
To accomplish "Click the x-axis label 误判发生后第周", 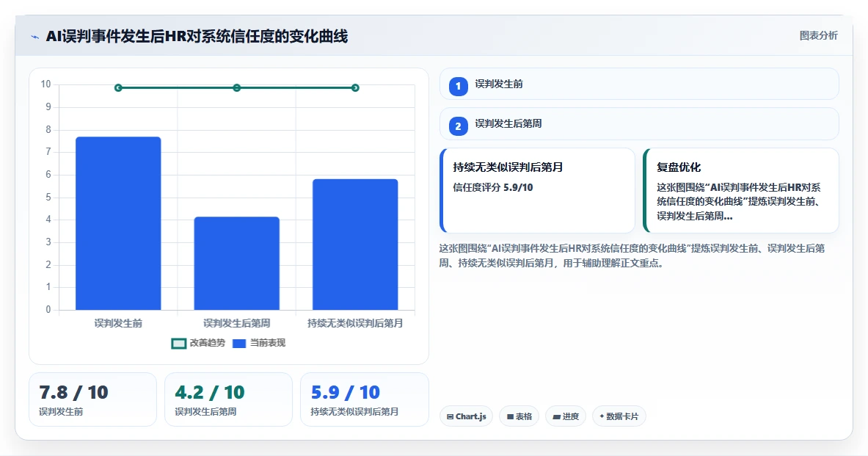I will point(236,323).
